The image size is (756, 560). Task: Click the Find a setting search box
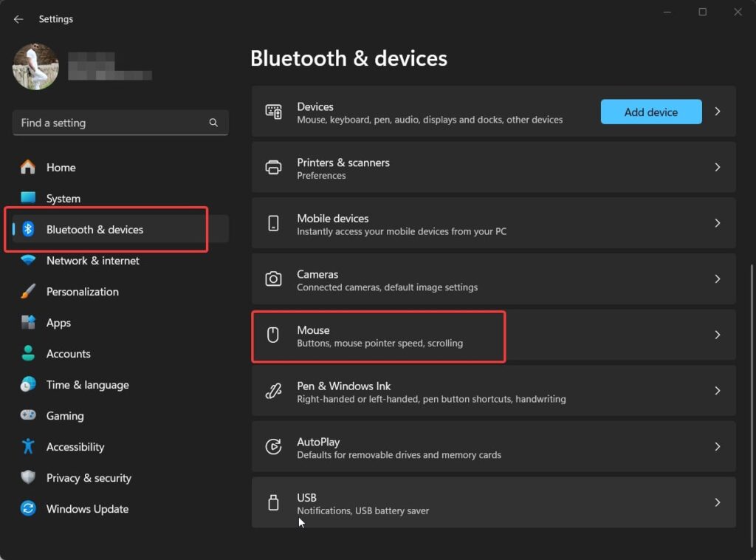point(111,123)
